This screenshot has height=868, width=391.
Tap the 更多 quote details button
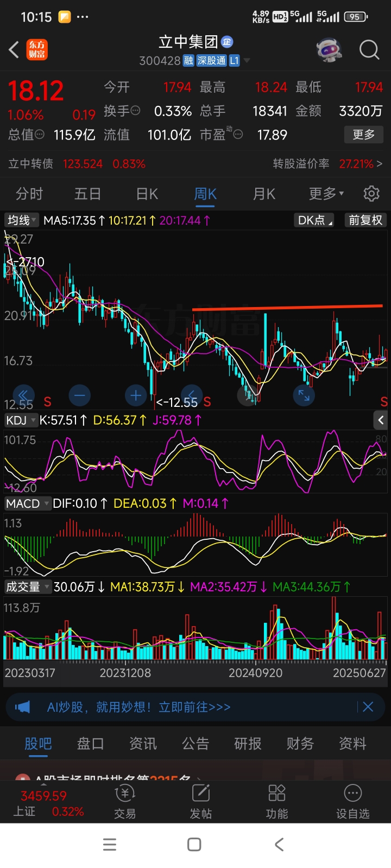[x=364, y=135]
